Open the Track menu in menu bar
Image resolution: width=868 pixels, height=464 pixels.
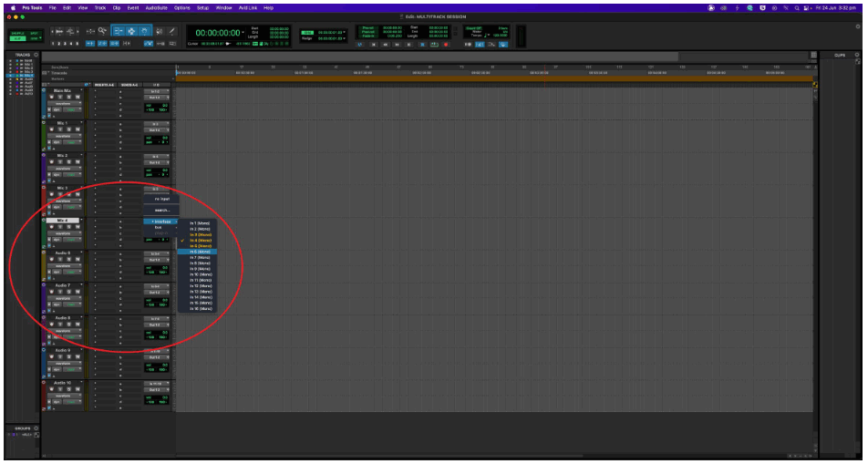[99, 8]
